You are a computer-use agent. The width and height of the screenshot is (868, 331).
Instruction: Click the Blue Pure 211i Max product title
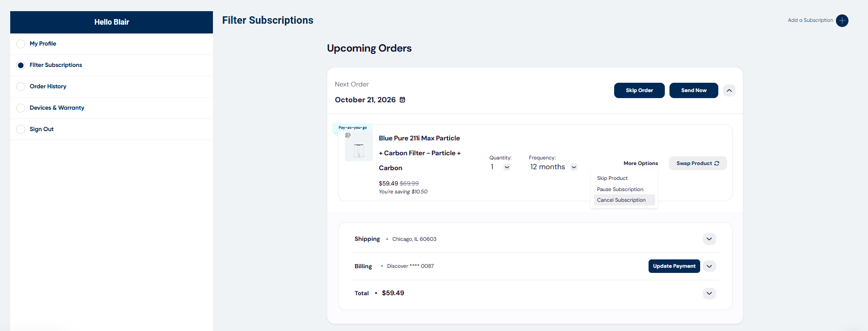(x=420, y=153)
